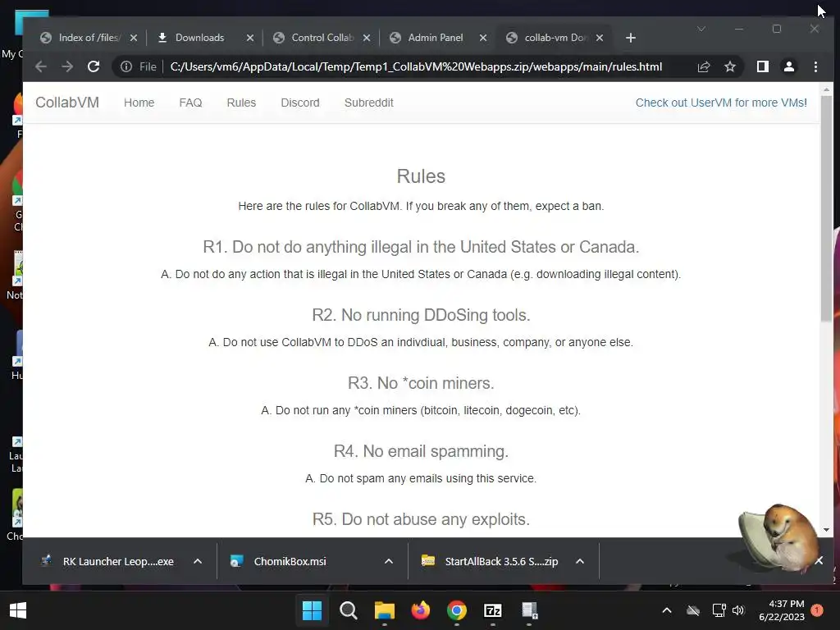The image size is (840, 630).
Task: Open the Chrome three-dot menu
Action: click(815, 66)
